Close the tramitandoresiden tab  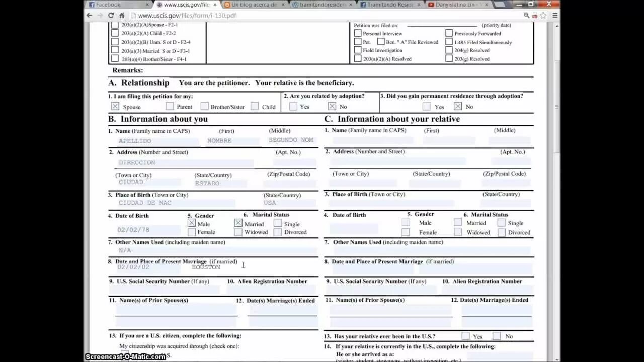coord(351,5)
